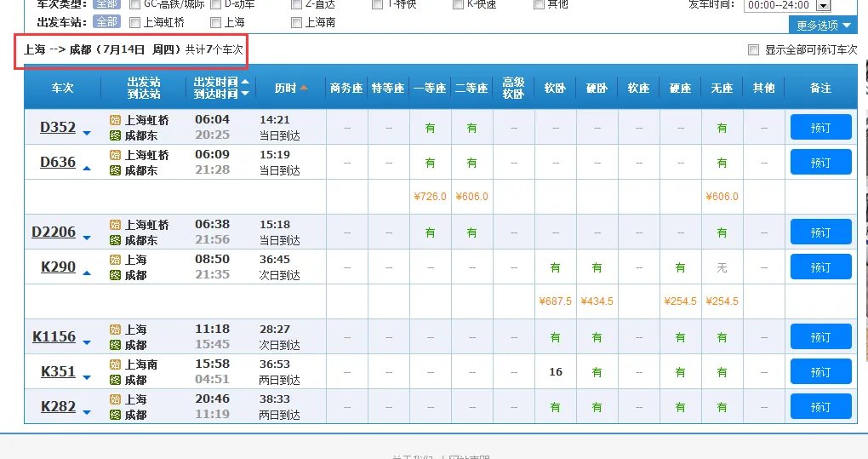
Task: Click start-station icon for D352 上海虹桥
Action: [x=115, y=120]
